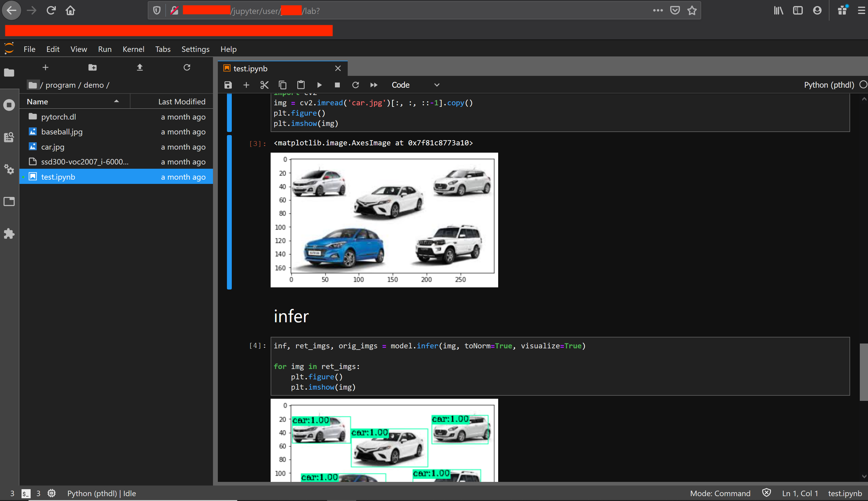Open the Kernel menu

pyautogui.click(x=133, y=49)
